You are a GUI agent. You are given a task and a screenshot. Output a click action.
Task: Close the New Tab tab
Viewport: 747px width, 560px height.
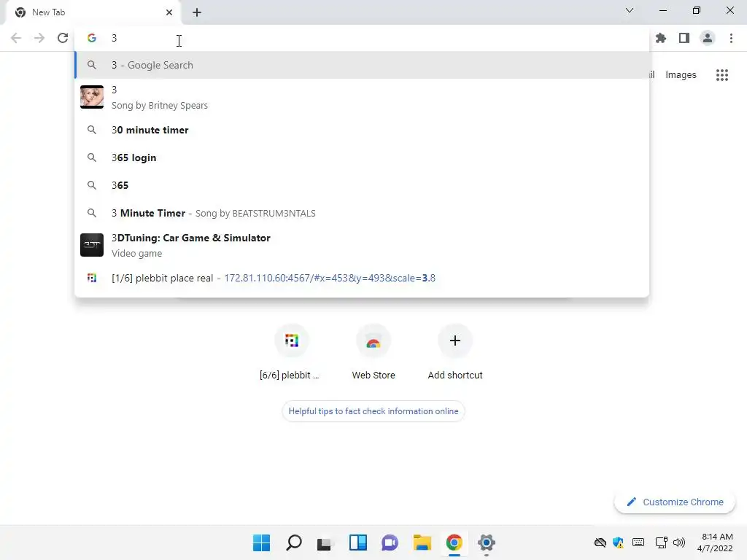click(169, 12)
